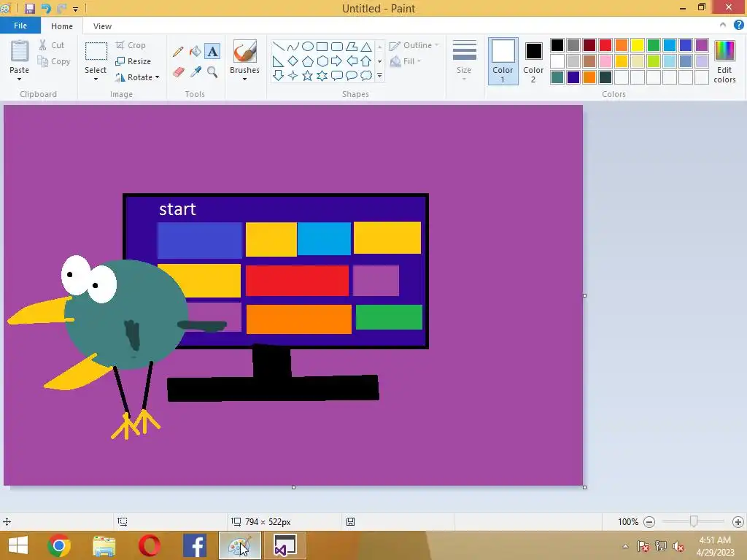
Task: Click the Resize button
Action: click(133, 61)
